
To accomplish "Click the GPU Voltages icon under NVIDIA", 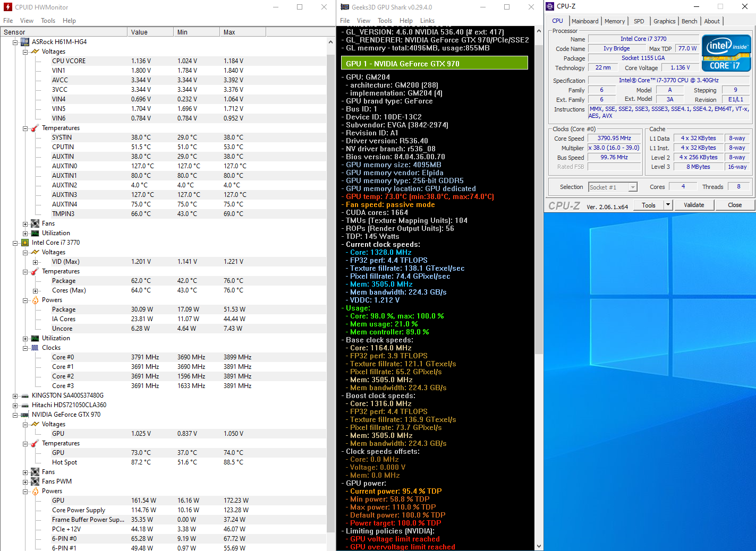I will pyautogui.click(x=35, y=424).
